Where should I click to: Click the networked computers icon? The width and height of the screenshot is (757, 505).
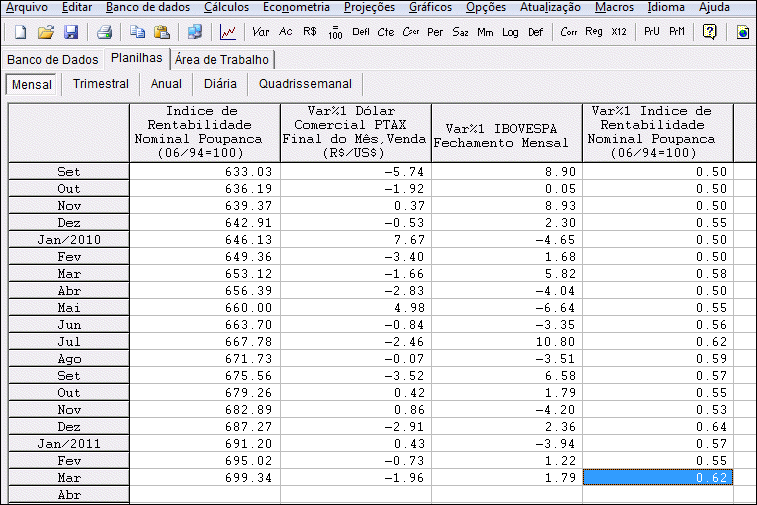click(x=195, y=32)
